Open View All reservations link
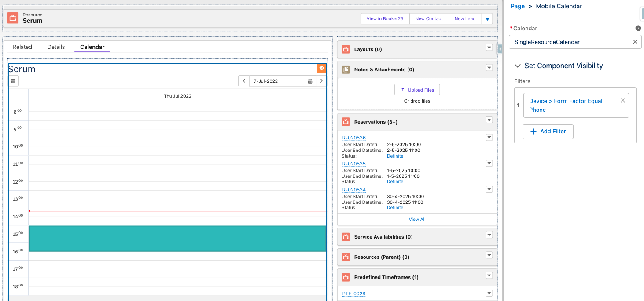 click(x=417, y=219)
